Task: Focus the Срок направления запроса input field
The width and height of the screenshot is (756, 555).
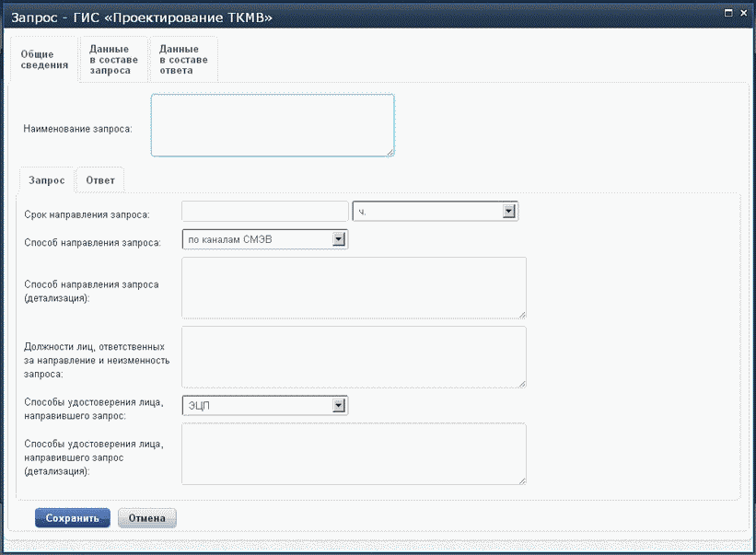Action: pyautogui.click(x=265, y=212)
